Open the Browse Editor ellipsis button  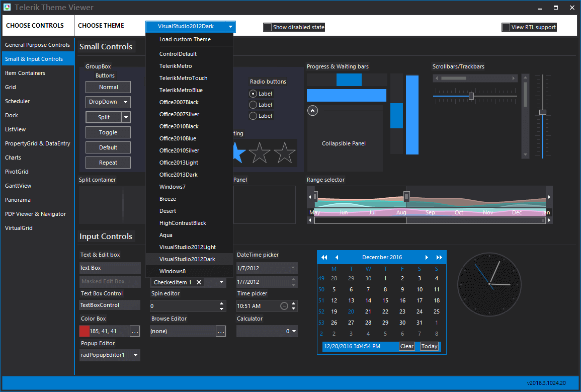[x=221, y=331]
